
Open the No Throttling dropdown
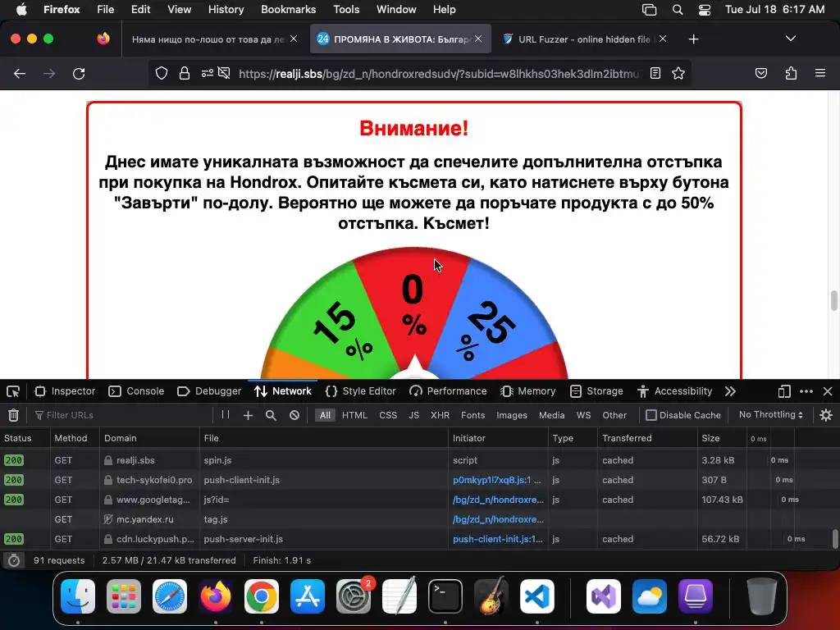[771, 414]
